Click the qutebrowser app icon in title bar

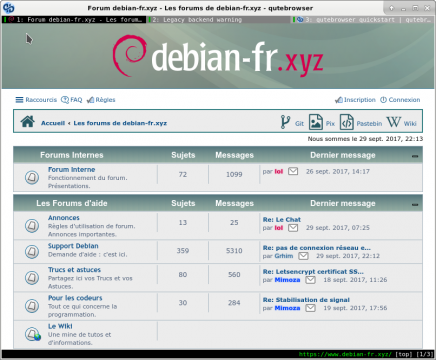[x=8, y=8]
